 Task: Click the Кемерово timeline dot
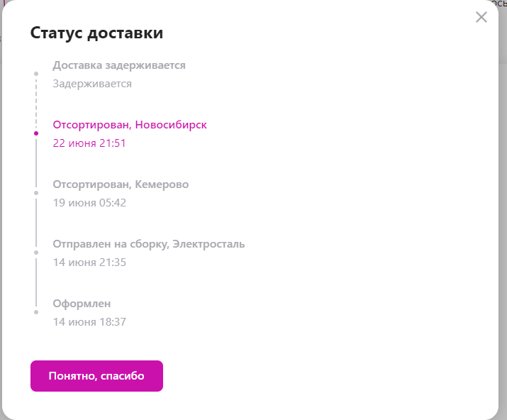coord(36,192)
